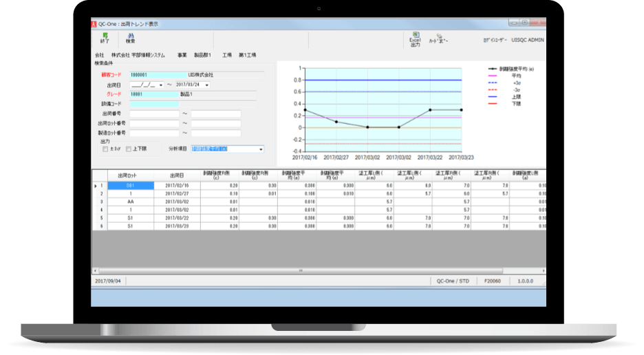Expand the 分析項目 combo box

coord(261,149)
